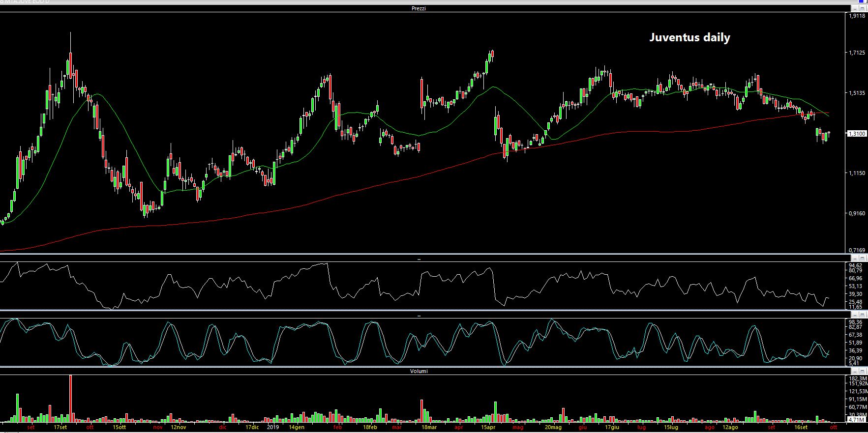Screen dimensions: 868x433
Task: Click the 53,13 oscillator scale value
Action: point(856,286)
